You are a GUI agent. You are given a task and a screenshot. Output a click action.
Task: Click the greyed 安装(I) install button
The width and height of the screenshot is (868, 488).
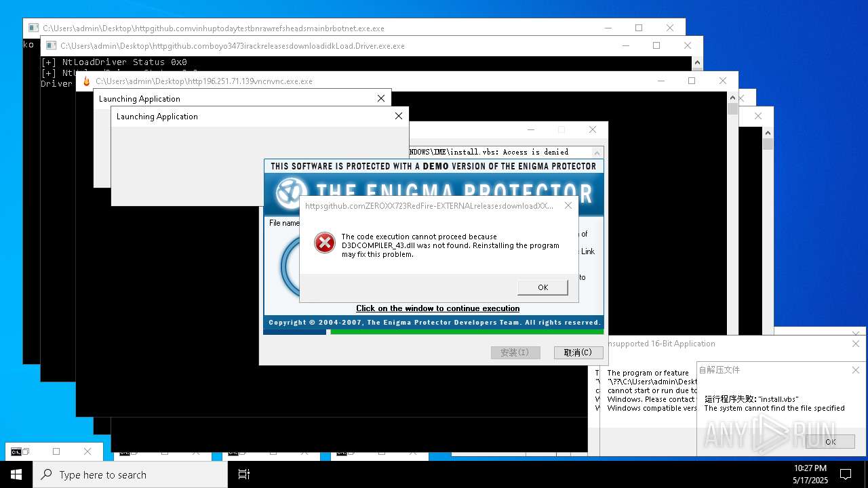pyautogui.click(x=515, y=352)
